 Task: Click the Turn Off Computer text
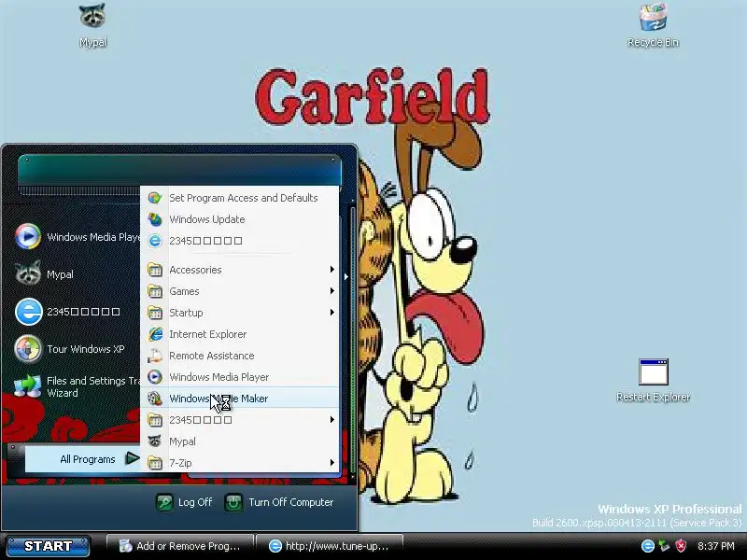pos(291,502)
